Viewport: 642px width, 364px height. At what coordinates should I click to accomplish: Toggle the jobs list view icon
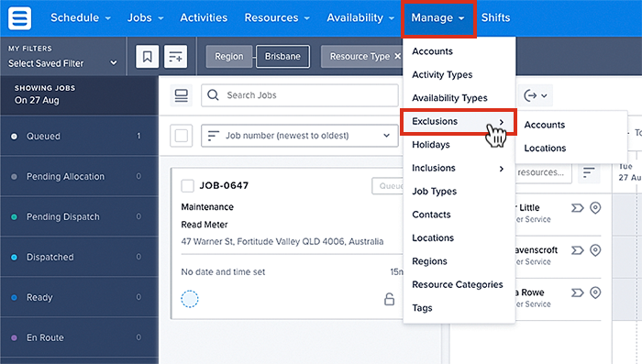coord(181,95)
